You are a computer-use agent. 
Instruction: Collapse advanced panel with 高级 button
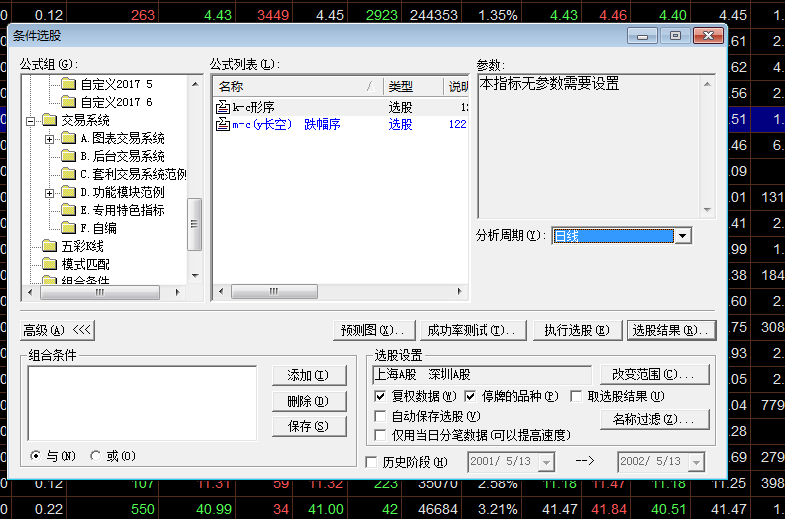[57, 330]
